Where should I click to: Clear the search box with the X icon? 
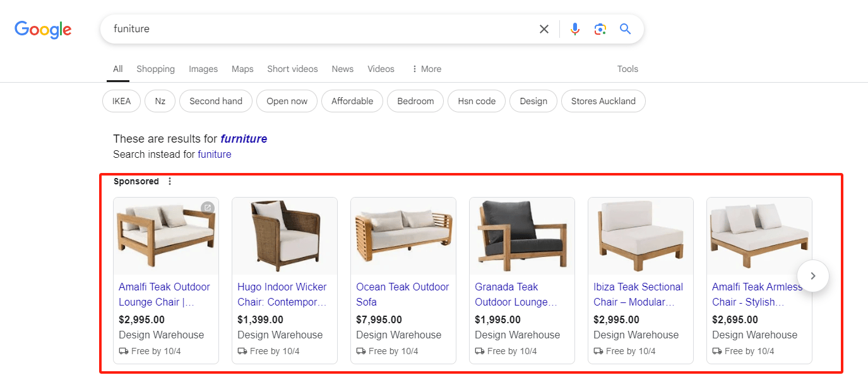pyautogui.click(x=544, y=29)
